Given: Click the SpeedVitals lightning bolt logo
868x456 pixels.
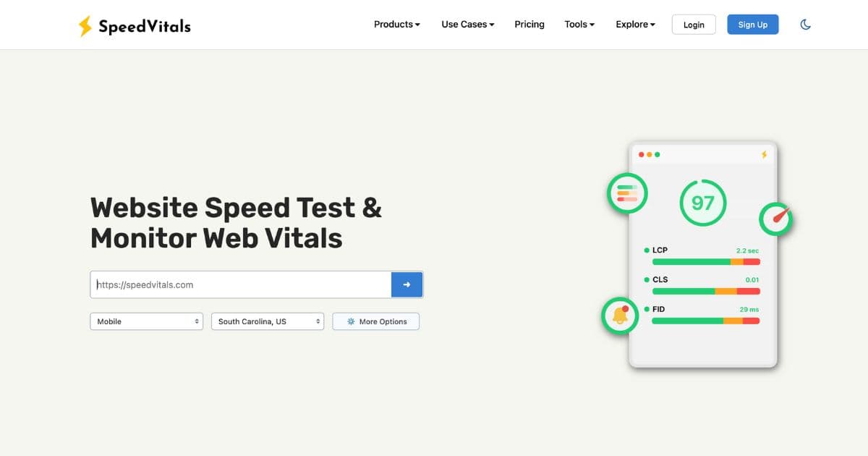Looking at the screenshot, I should point(85,26).
